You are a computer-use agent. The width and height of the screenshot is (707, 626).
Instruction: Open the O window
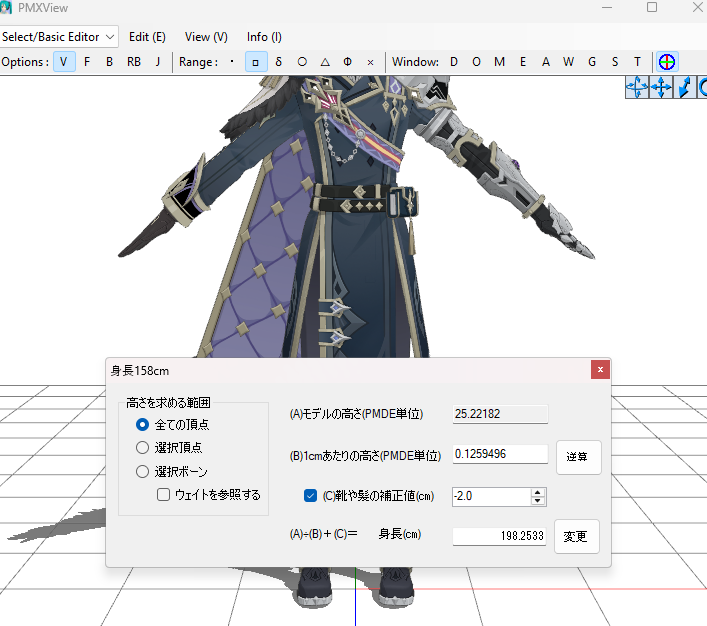476,62
